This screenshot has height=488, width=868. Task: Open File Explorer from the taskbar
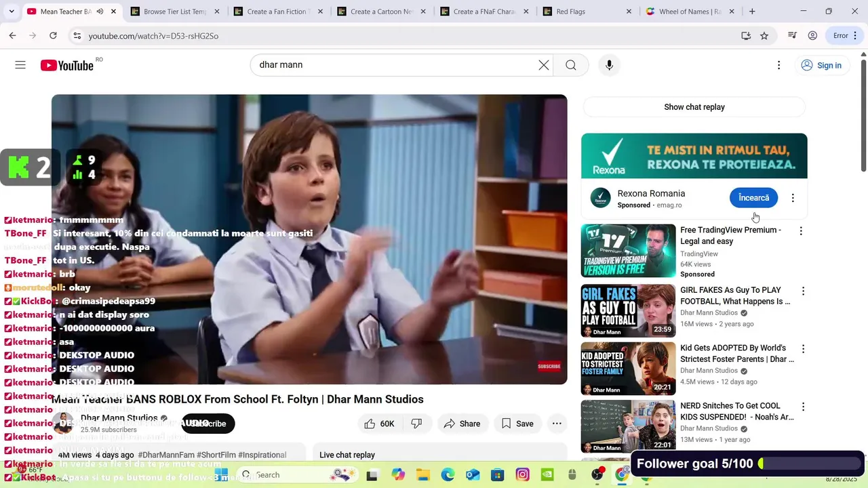pyautogui.click(x=422, y=474)
